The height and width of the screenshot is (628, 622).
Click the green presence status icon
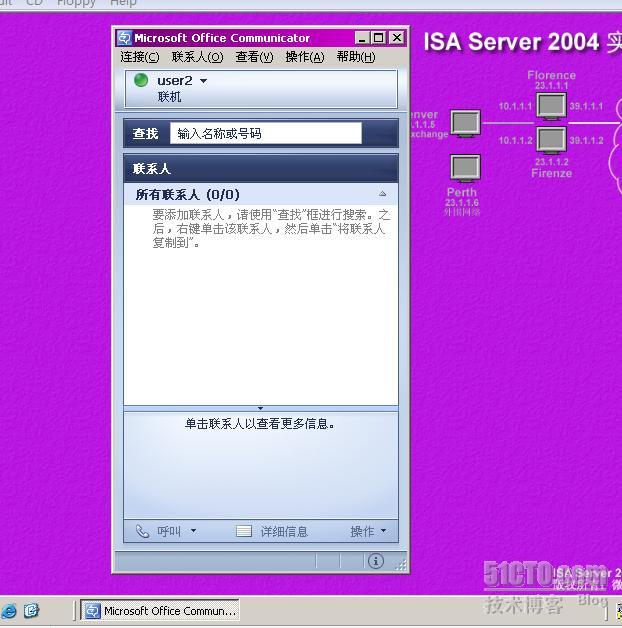click(x=141, y=80)
